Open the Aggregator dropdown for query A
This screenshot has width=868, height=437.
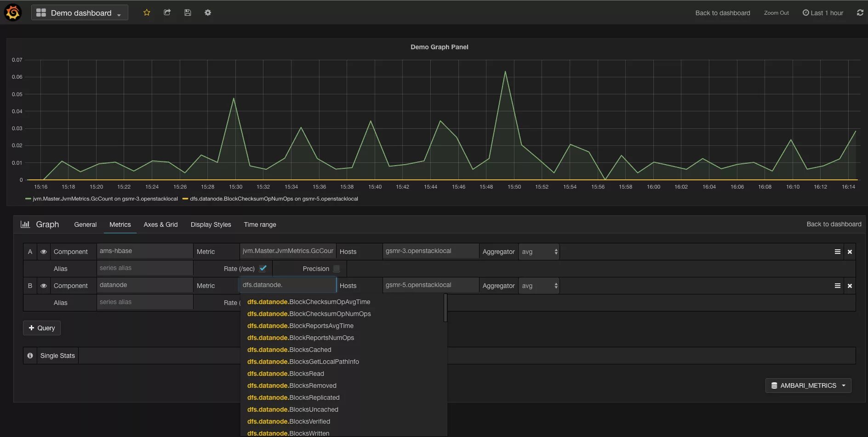[x=539, y=252]
